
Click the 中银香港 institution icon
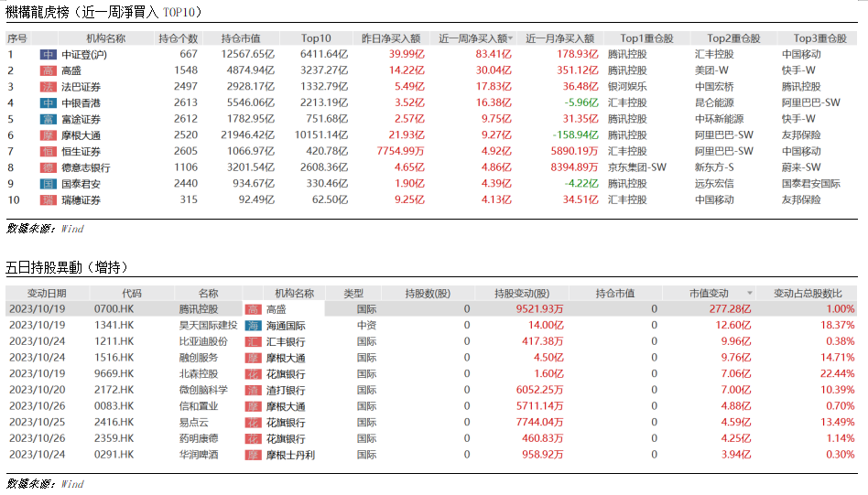point(49,102)
